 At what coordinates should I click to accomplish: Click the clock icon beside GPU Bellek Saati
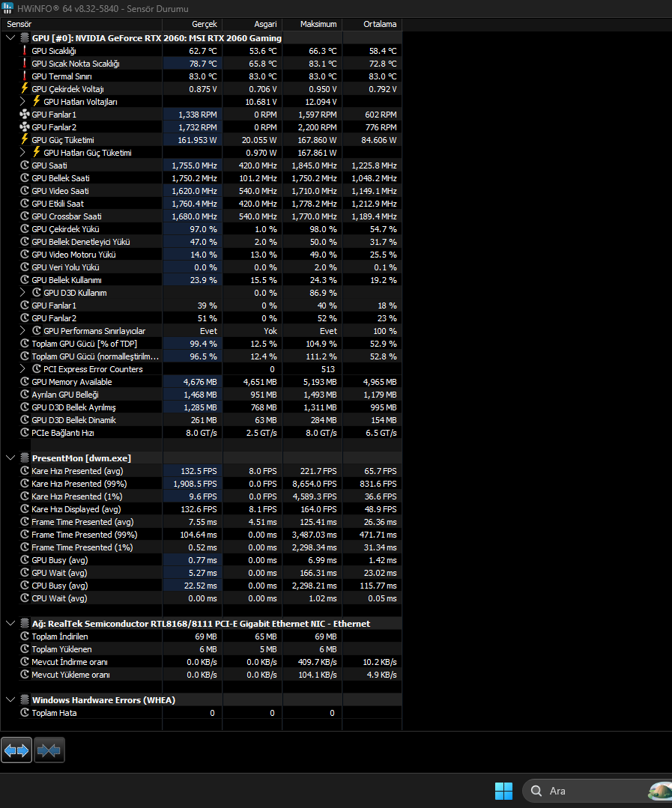24,177
